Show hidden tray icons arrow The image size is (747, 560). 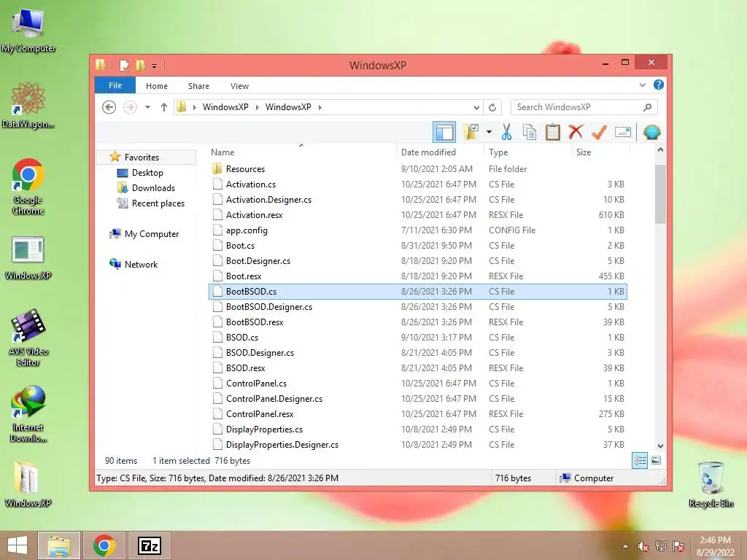click(625, 546)
